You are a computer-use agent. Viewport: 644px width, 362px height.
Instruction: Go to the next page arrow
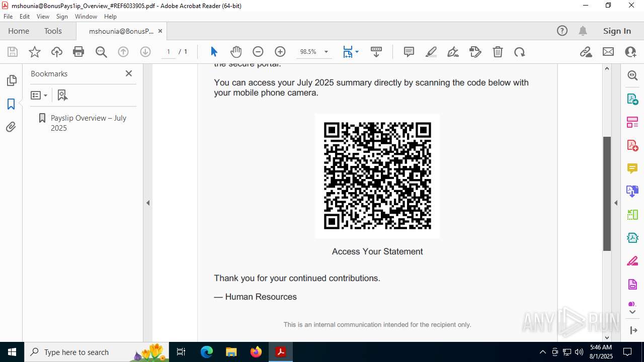(x=145, y=52)
